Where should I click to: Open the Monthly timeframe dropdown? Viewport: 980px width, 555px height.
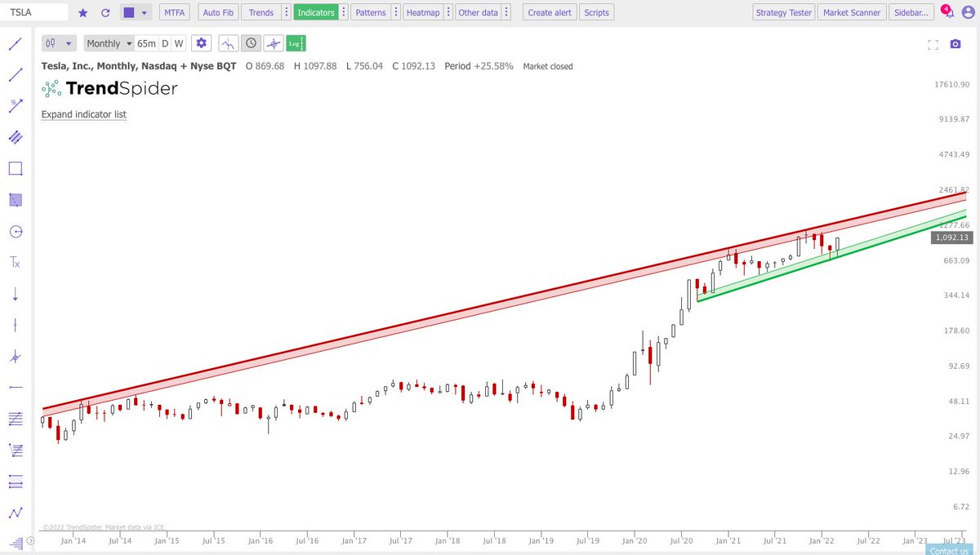[x=109, y=43]
